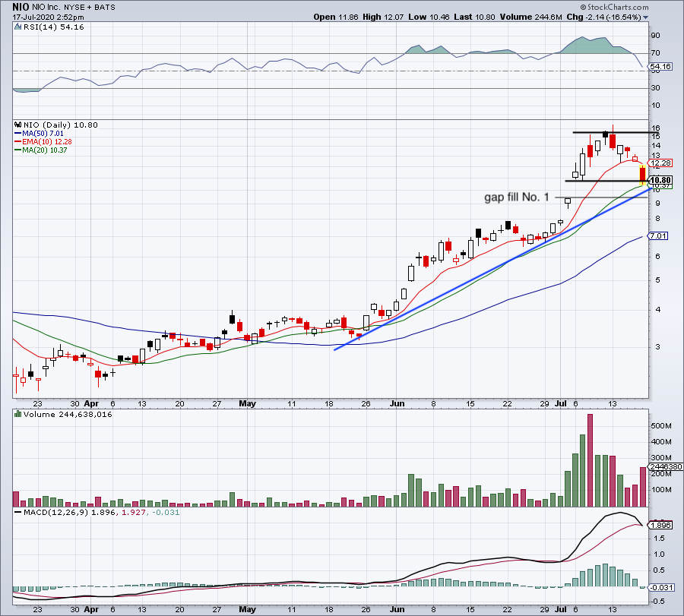Click the bold 10.80 last-price tag

(660, 180)
